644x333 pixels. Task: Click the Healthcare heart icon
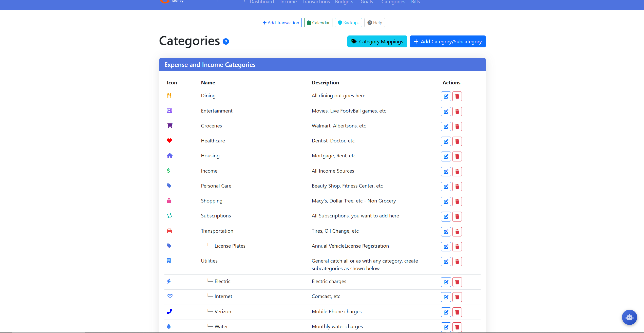169,140
